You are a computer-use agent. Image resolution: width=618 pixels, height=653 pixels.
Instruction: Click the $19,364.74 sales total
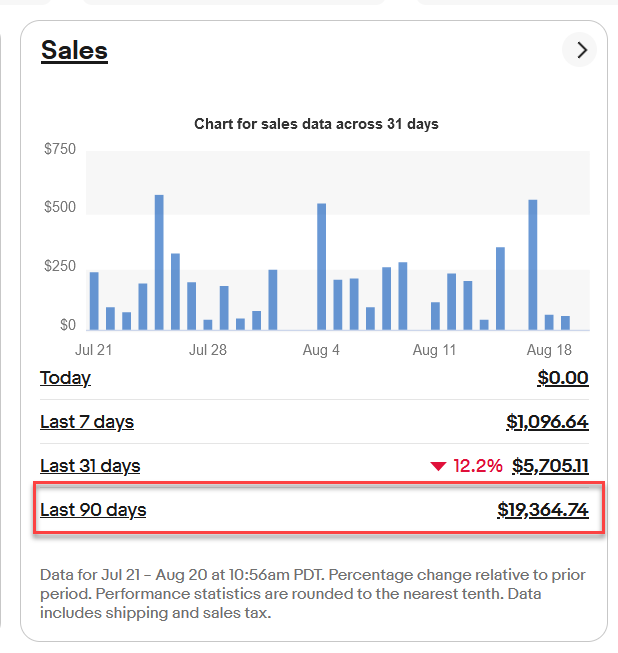click(542, 510)
